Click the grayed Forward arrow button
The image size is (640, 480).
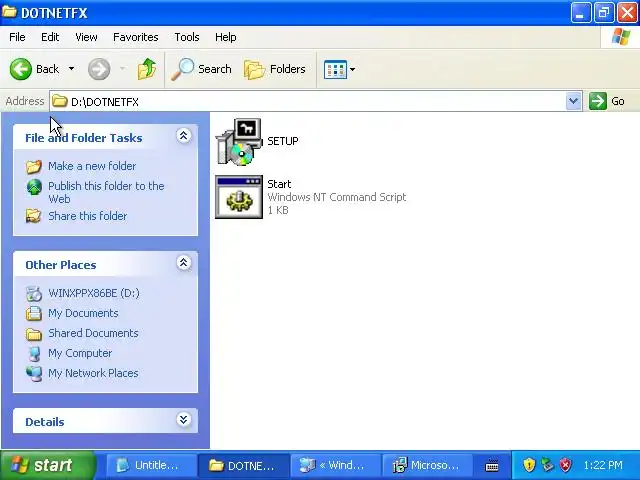pos(99,69)
